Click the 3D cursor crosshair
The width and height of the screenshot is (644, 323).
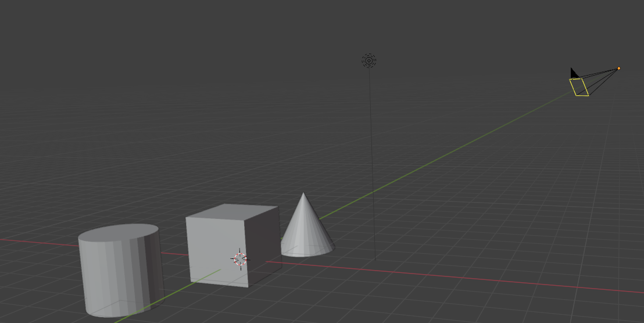point(240,259)
